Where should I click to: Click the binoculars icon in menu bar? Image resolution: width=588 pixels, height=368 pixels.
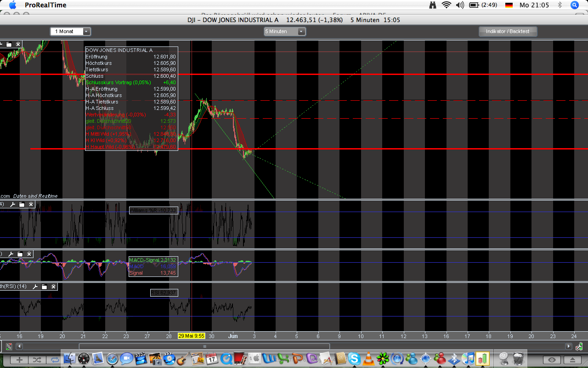pos(433,5)
